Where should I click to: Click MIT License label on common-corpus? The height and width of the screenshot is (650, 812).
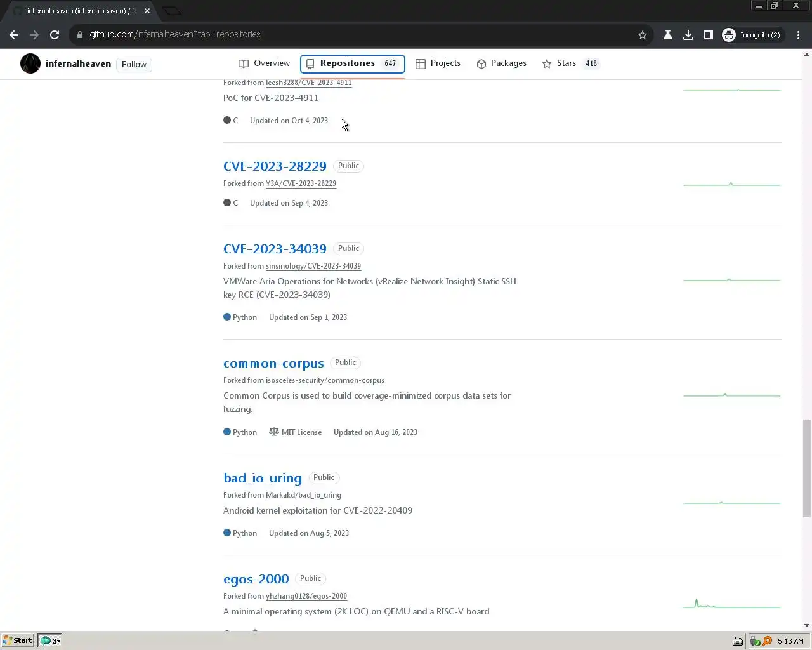click(296, 432)
